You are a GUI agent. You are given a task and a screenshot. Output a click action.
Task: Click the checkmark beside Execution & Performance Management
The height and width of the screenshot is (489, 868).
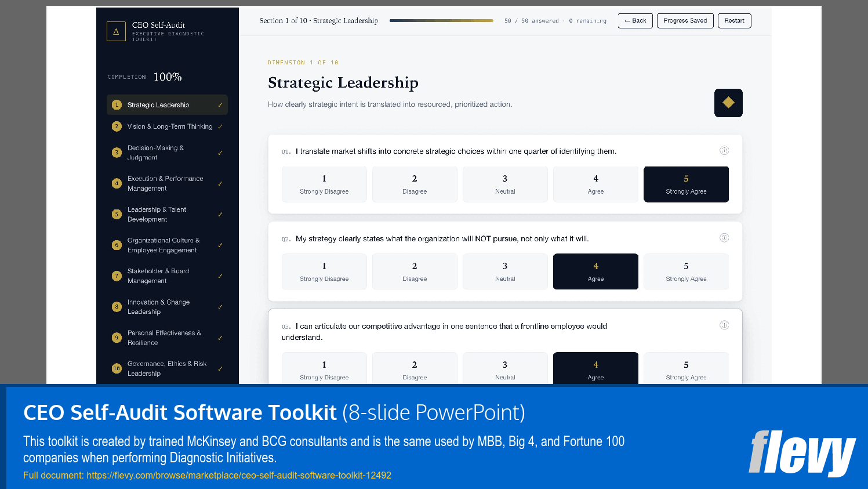(x=220, y=183)
